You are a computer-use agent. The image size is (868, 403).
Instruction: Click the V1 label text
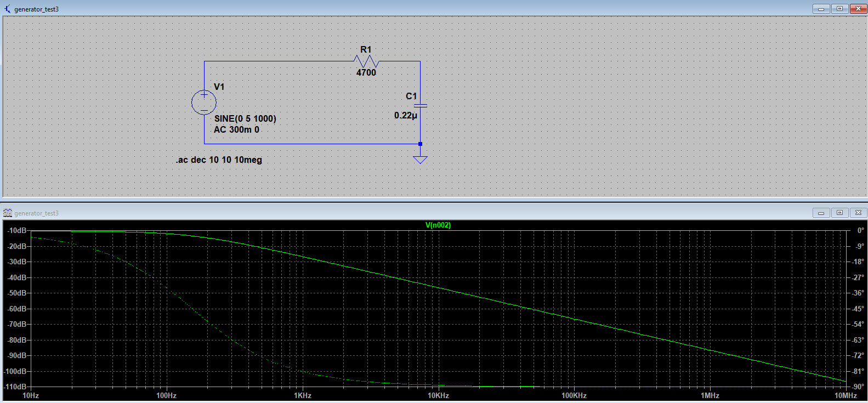pyautogui.click(x=219, y=87)
